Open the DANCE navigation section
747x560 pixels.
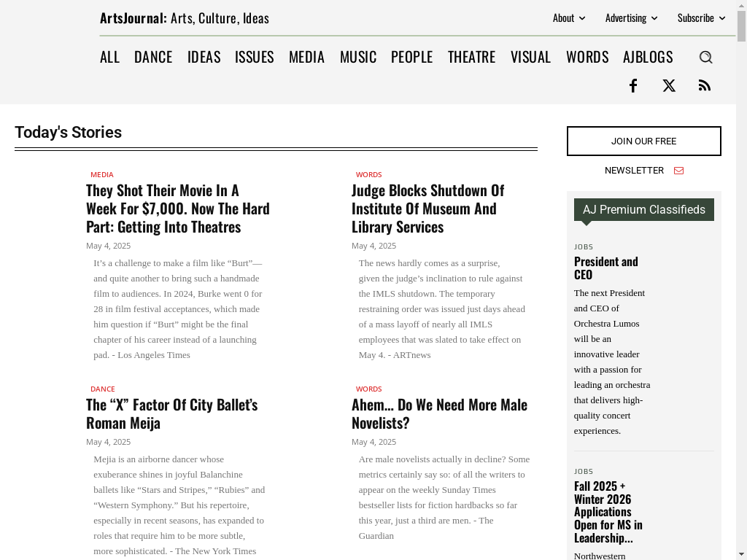[x=153, y=57]
